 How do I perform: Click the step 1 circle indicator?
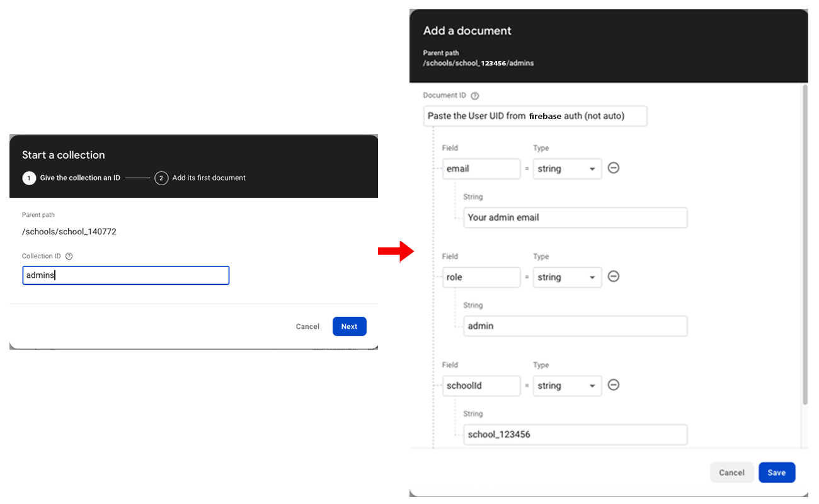tap(29, 178)
